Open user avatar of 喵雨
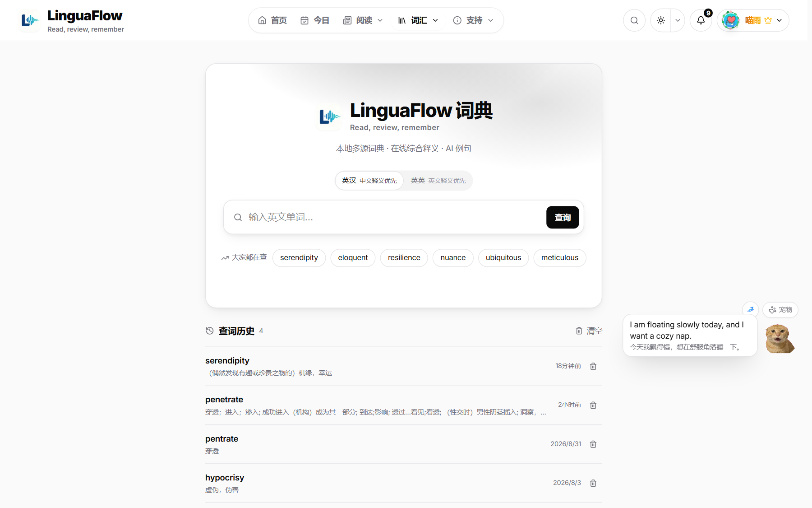This screenshot has width=812, height=508. tap(730, 20)
